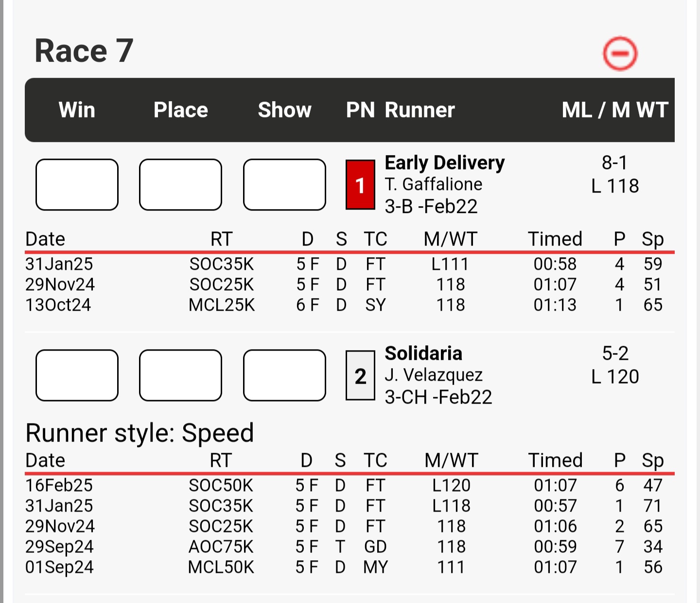Image resolution: width=700 pixels, height=603 pixels.
Task: Click the red number 1 saddle cloth badge
Action: [360, 185]
